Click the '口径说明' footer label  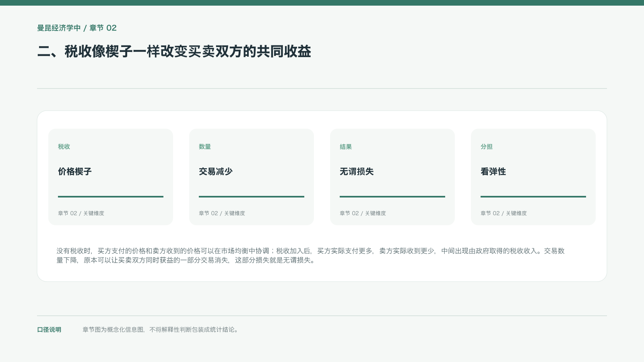pos(49,329)
